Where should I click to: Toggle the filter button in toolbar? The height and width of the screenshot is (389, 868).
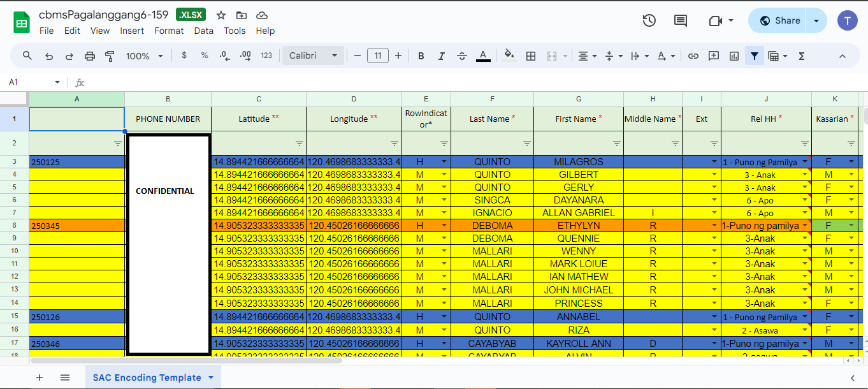(x=755, y=56)
